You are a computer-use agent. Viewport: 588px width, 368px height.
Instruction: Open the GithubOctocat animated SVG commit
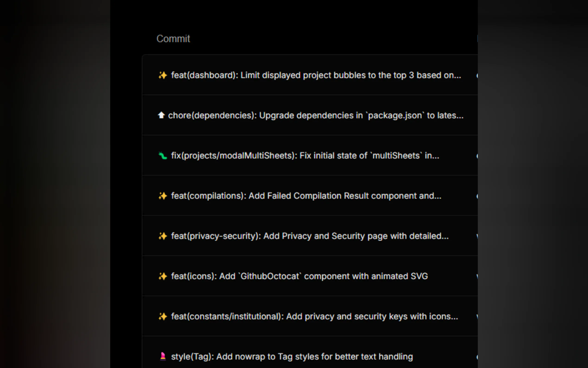pos(299,276)
